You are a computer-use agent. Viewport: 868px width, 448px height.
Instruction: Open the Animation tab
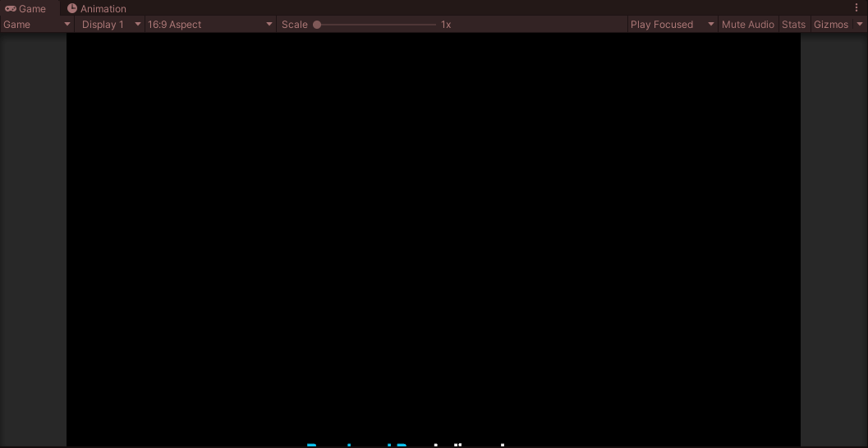(x=96, y=9)
